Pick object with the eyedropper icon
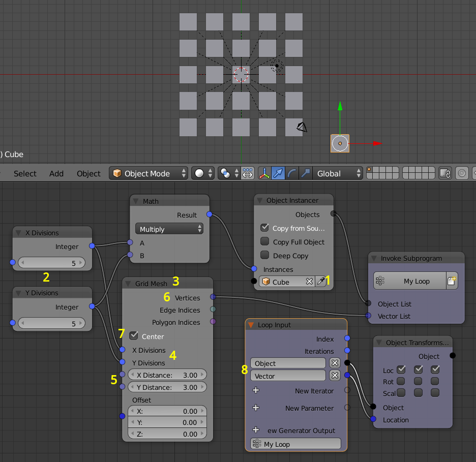476x462 pixels. point(321,282)
